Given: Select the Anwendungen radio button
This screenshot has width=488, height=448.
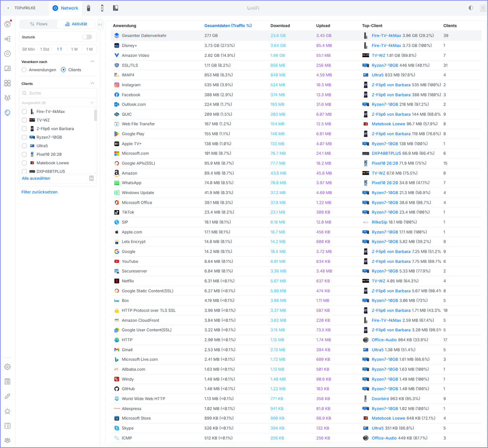Looking at the screenshot, I should point(24,70).
